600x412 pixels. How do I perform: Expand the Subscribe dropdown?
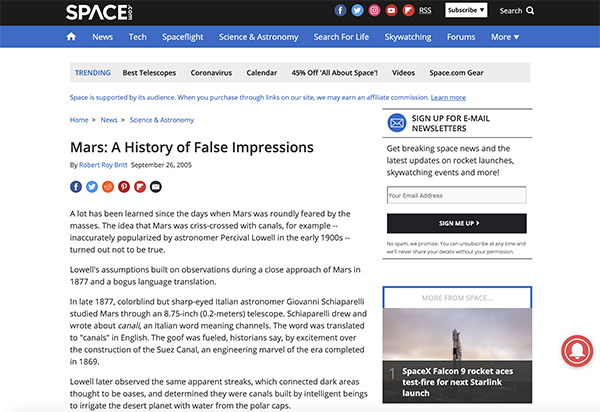click(x=466, y=11)
